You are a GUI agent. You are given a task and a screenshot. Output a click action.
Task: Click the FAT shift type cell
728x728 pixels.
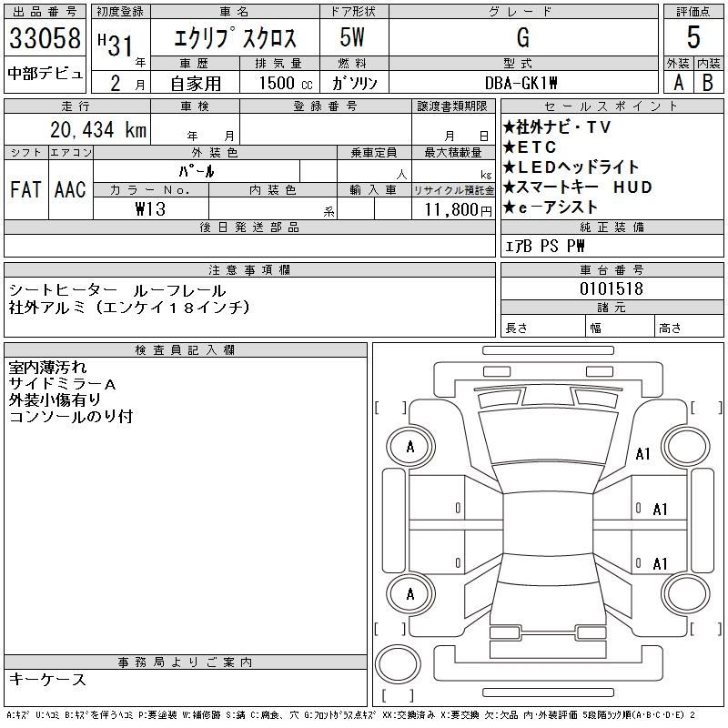(25, 189)
